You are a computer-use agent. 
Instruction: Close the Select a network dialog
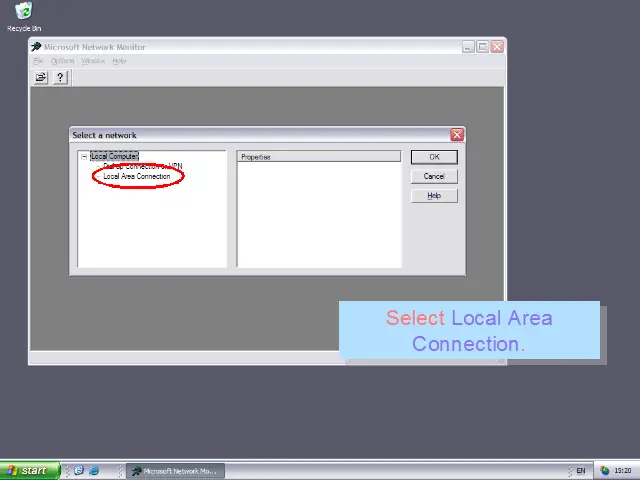(x=457, y=135)
